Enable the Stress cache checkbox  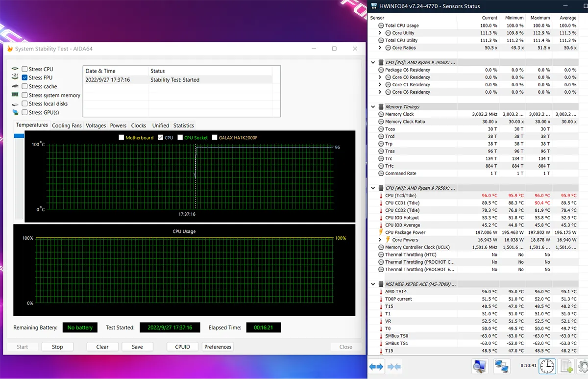[24, 86]
